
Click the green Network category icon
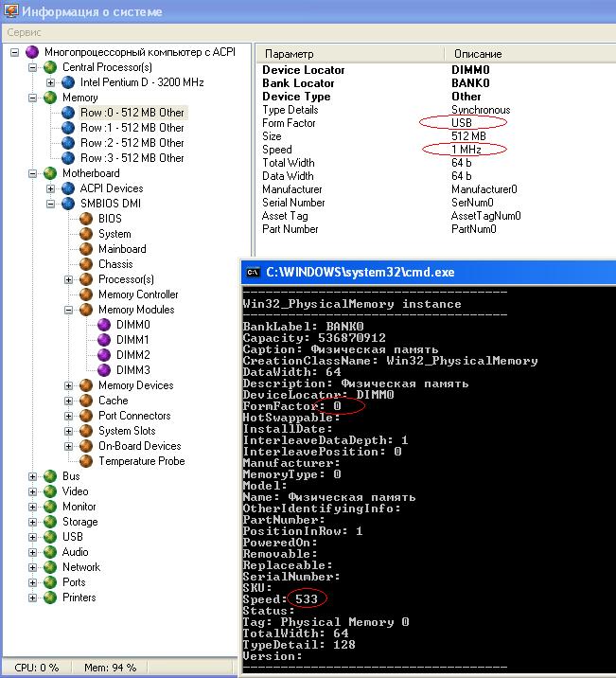tap(50, 567)
